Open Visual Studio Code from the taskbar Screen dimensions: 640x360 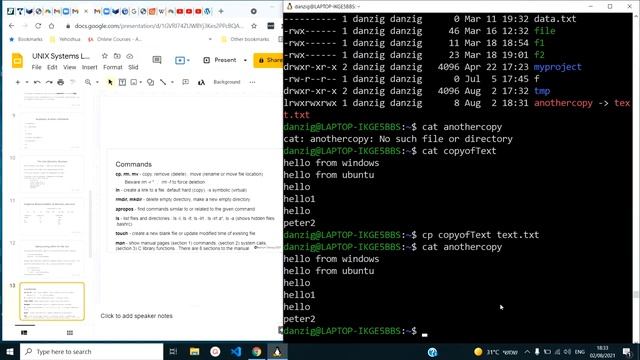[236, 351]
